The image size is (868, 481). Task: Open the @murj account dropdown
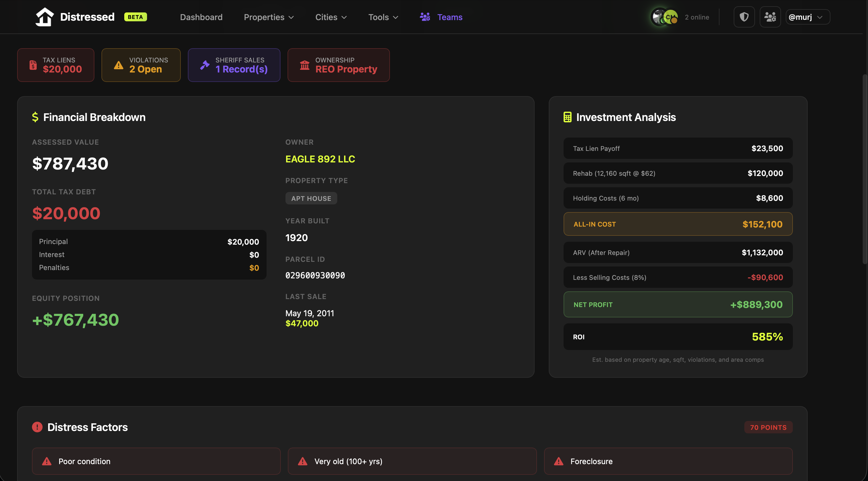pos(808,17)
